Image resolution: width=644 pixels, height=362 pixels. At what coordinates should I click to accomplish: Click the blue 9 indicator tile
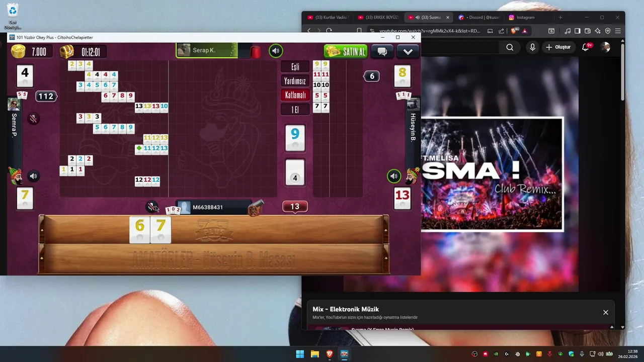[295, 138]
